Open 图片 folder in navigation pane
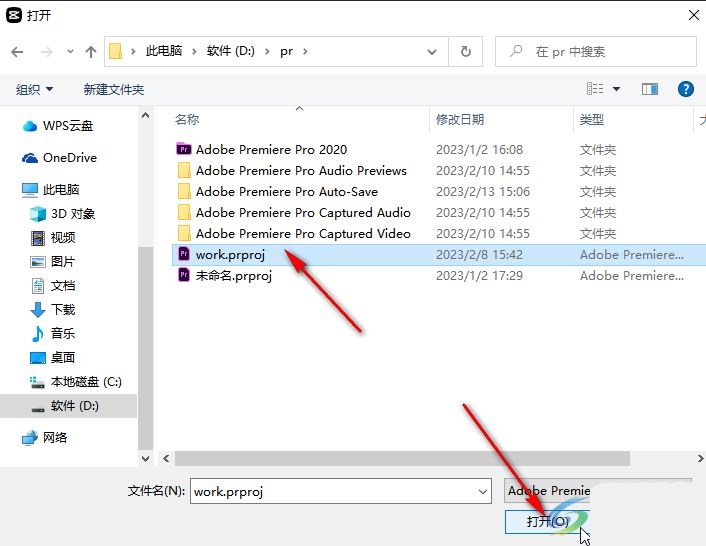 point(52,262)
